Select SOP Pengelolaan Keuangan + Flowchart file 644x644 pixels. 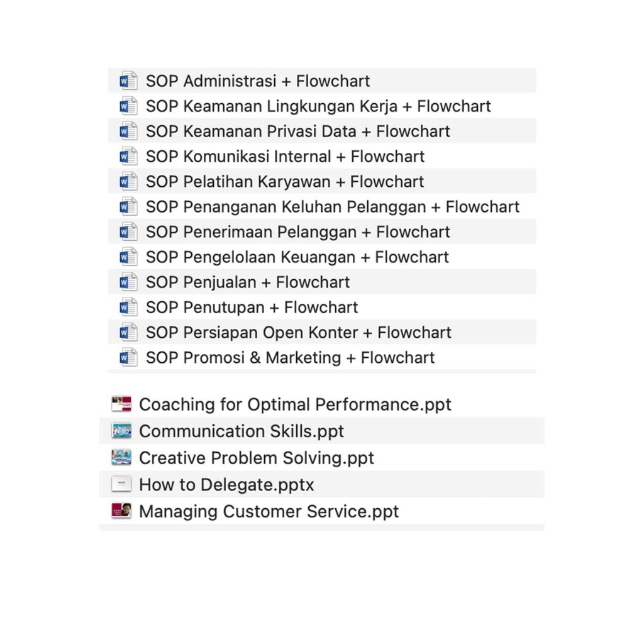(297, 257)
